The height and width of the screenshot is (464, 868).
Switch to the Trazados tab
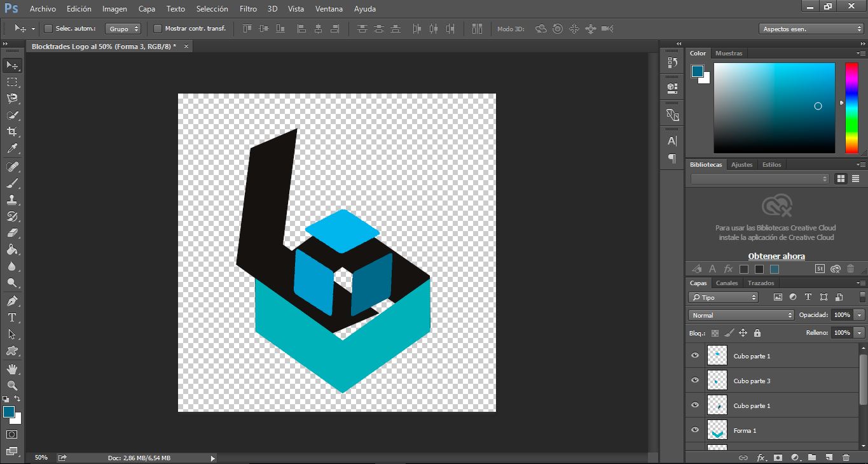coord(761,283)
